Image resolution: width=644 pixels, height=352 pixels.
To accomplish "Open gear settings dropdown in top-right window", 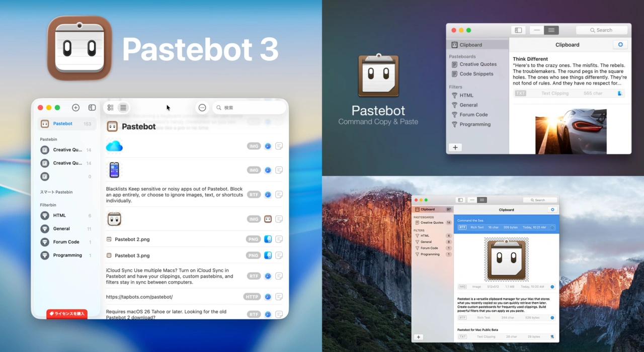I will [620, 45].
